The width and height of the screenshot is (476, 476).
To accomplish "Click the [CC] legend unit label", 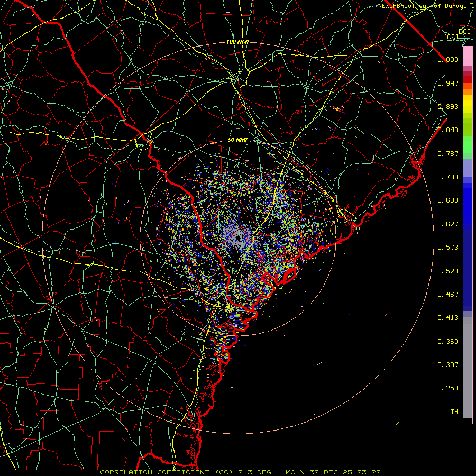I will coord(451,36).
